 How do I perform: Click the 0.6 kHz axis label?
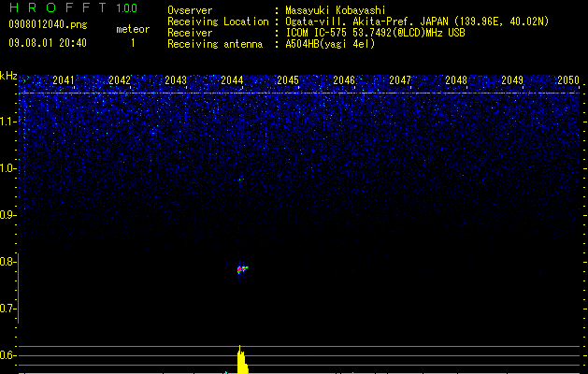click(7, 355)
